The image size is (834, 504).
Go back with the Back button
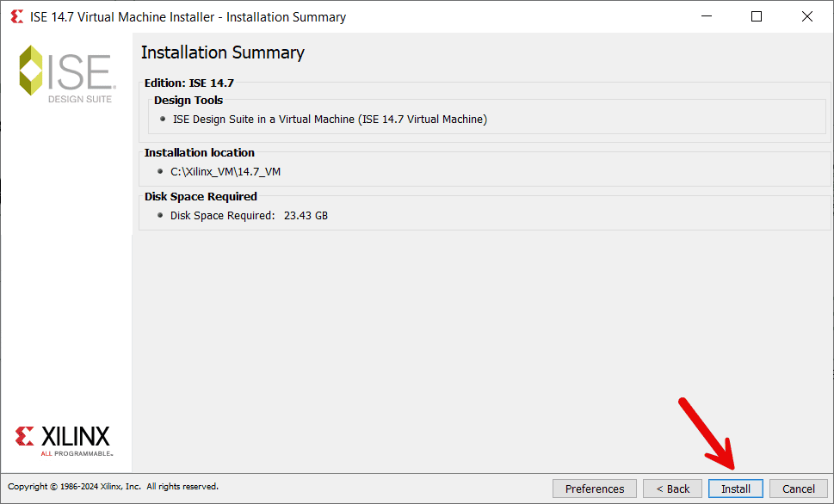click(672, 488)
